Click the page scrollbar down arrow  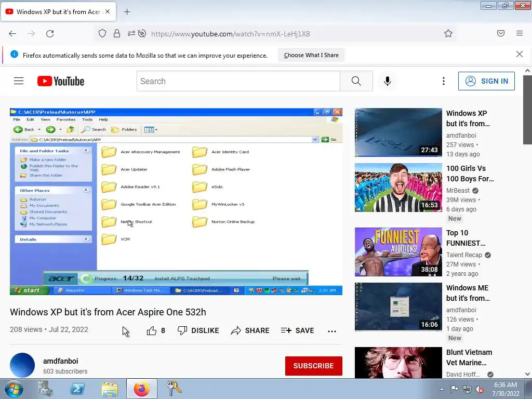pyautogui.click(x=527, y=374)
